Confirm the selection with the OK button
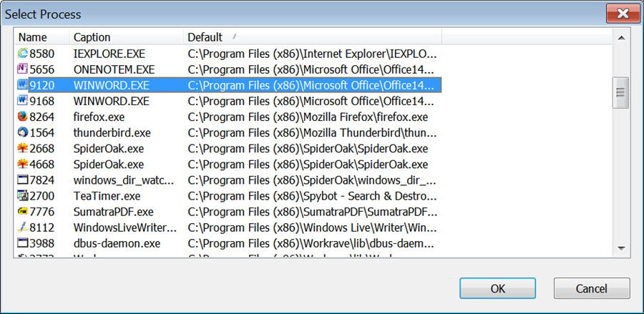 (x=497, y=288)
